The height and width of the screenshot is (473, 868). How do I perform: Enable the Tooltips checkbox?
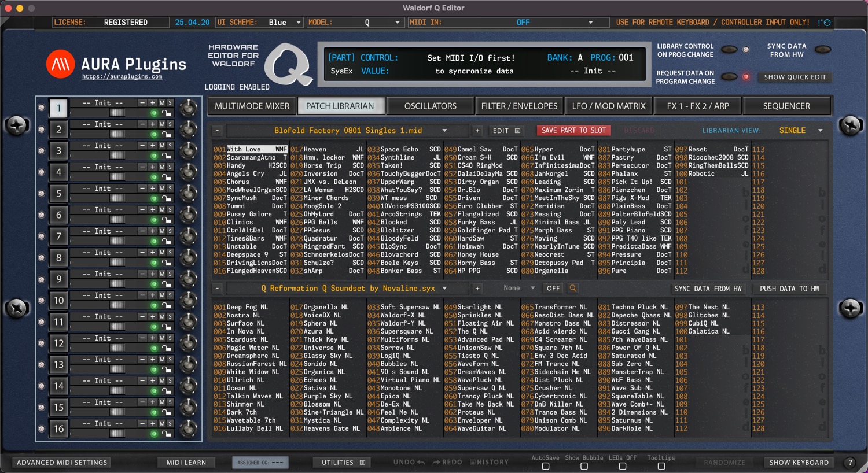coord(661,466)
